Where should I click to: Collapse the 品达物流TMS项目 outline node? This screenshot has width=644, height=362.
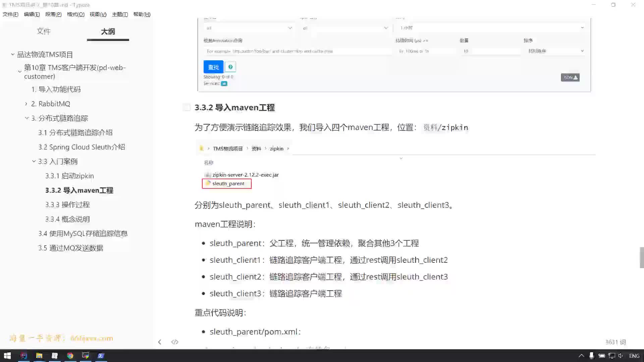tap(12, 54)
